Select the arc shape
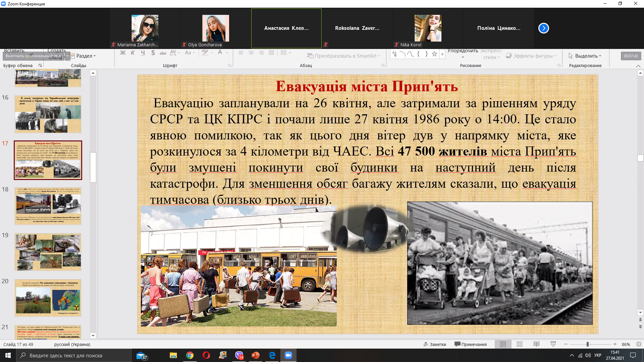Image resolution: width=644 pixels, height=362 pixels. point(402,54)
